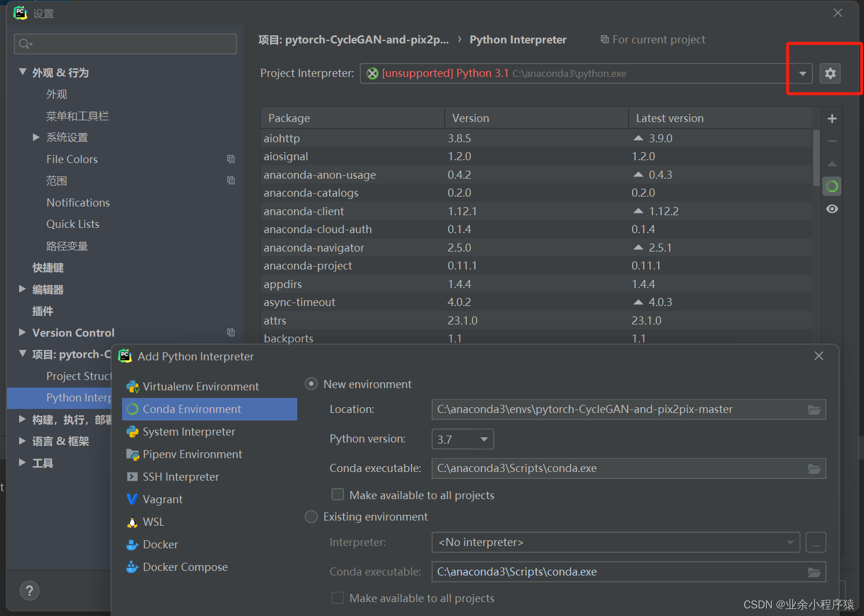Open Quick Lists settings
Image resolution: width=864 pixels, height=616 pixels.
point(73,224)
